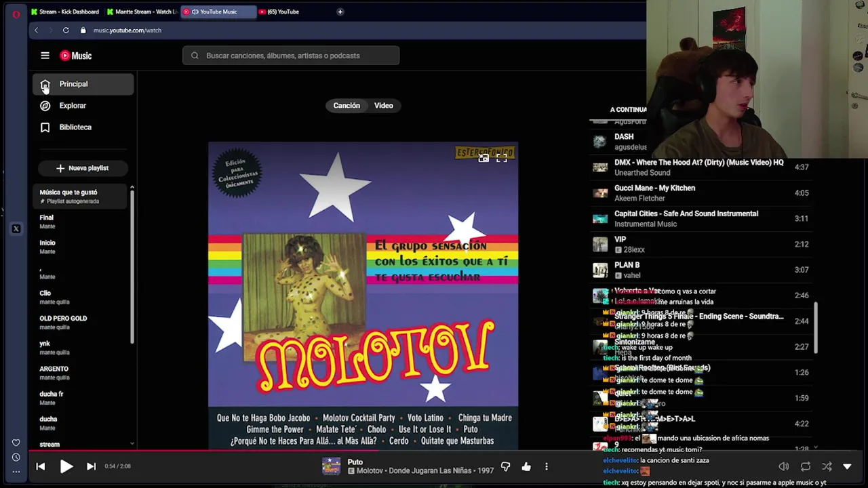Switch to Video mode

[x=384, y=106]
